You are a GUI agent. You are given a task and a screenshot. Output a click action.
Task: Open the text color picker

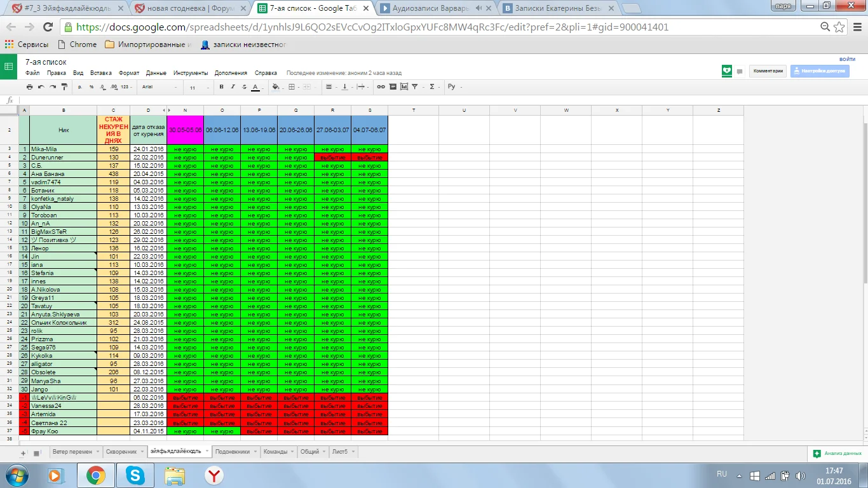click(256, 86)
